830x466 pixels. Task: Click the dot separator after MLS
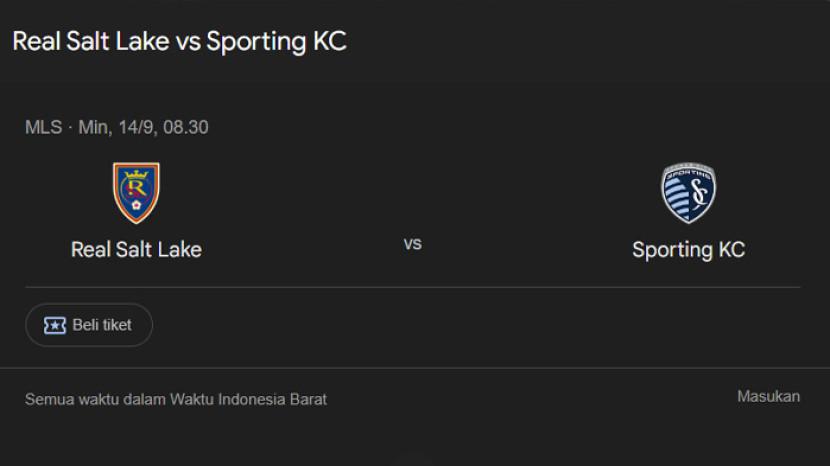[70, 127]
